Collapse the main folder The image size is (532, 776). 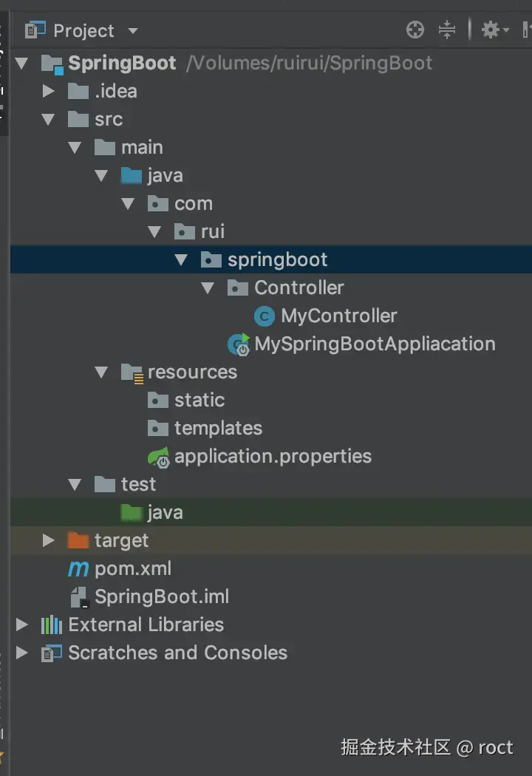click(x=75, y=148)
